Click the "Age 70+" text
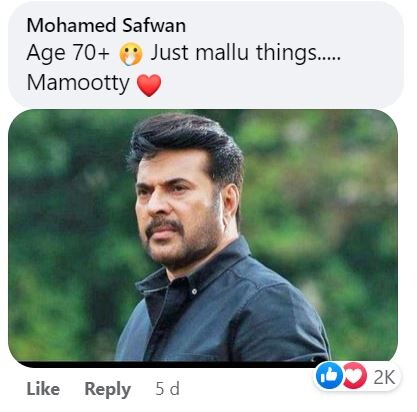 click(x=68, y=53)
